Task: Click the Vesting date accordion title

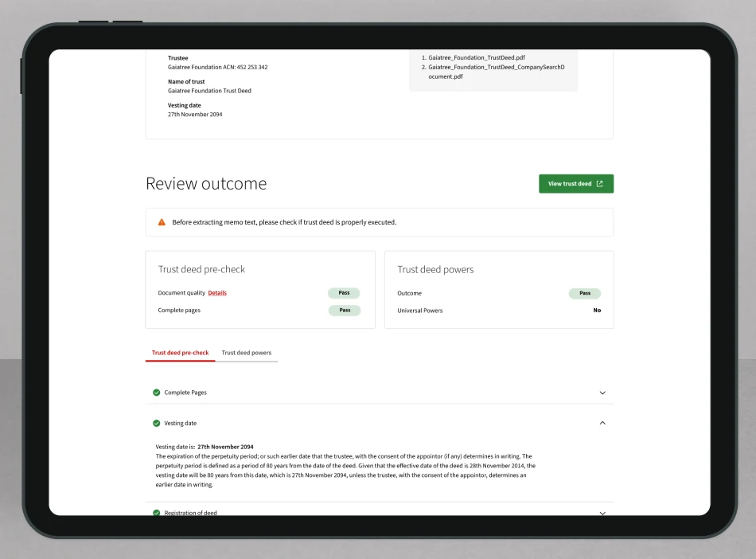Action: click(x=181, y=424)
